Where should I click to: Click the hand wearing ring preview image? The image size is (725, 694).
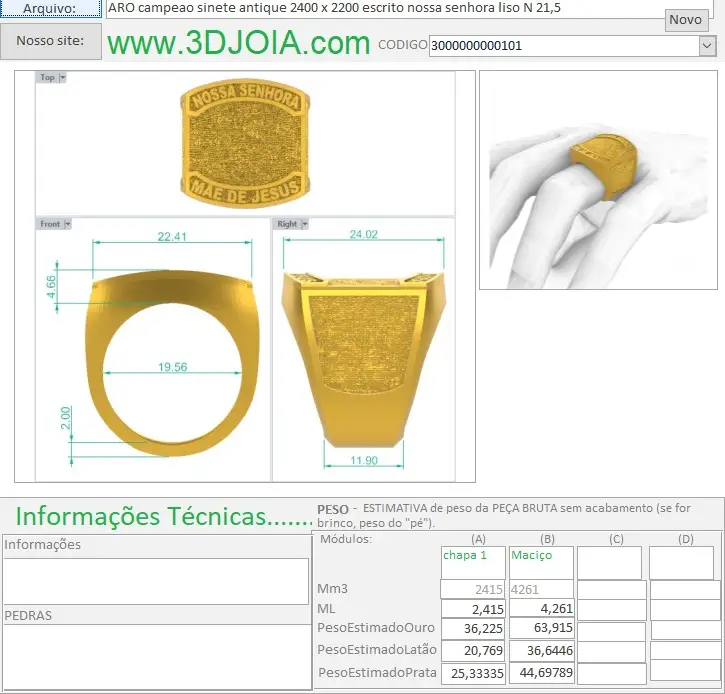[596, 181]
